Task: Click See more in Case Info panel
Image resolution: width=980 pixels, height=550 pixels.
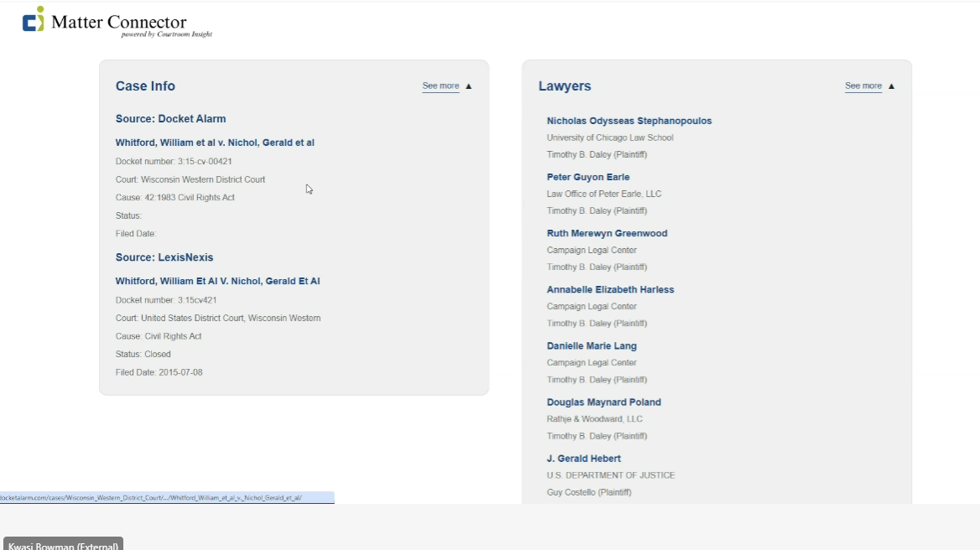Action: pyautogui.click(x=440, y=86)
